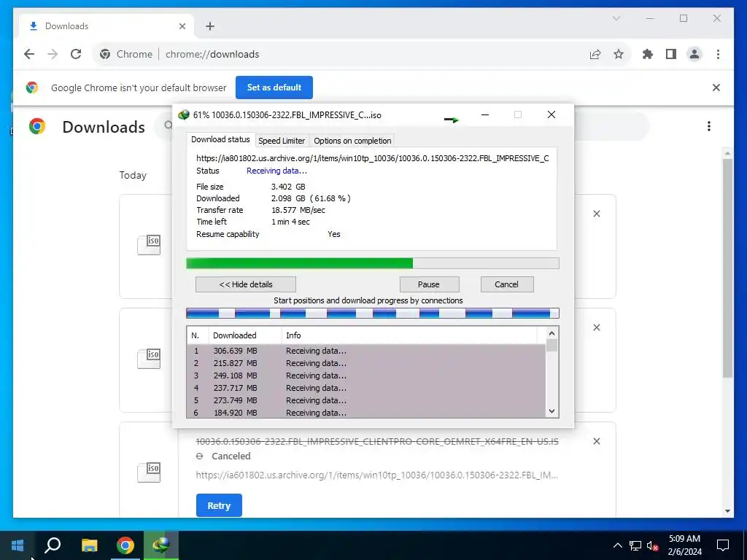This screenshot has width=747, height=560.
Task: Collapse dialog with Hide details button
Action: pos(246,284)
